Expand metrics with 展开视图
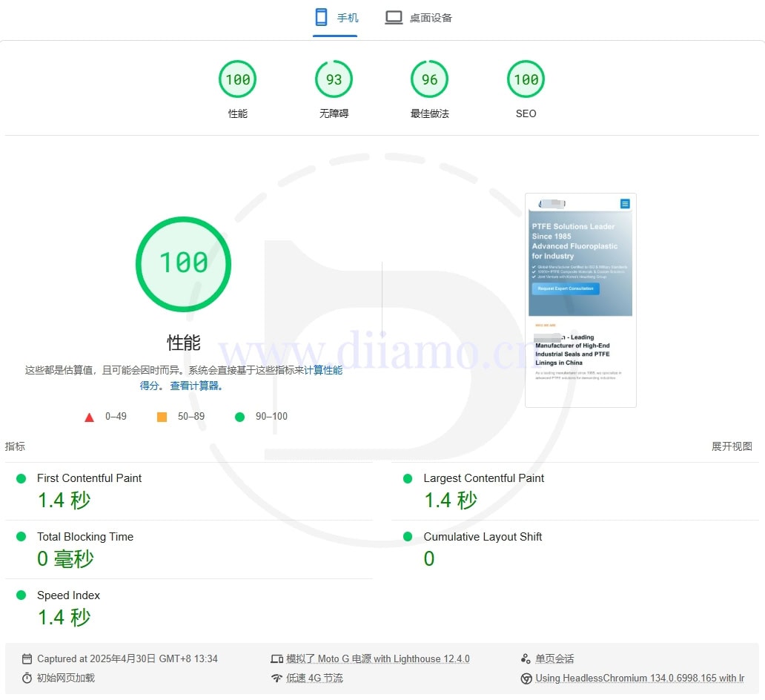 (732, 446)
